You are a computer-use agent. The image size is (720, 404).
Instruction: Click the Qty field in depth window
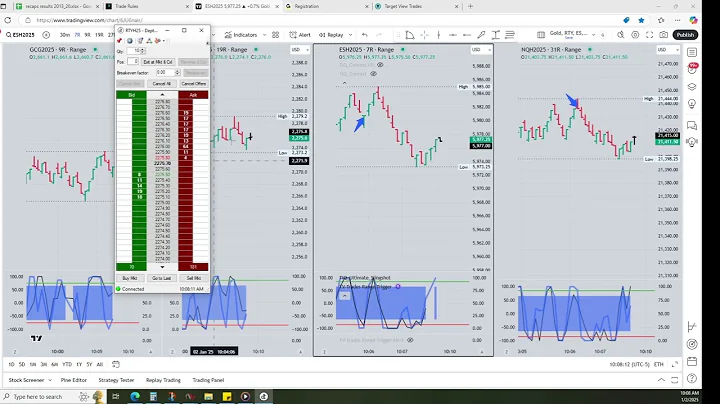tap(134, 51)
